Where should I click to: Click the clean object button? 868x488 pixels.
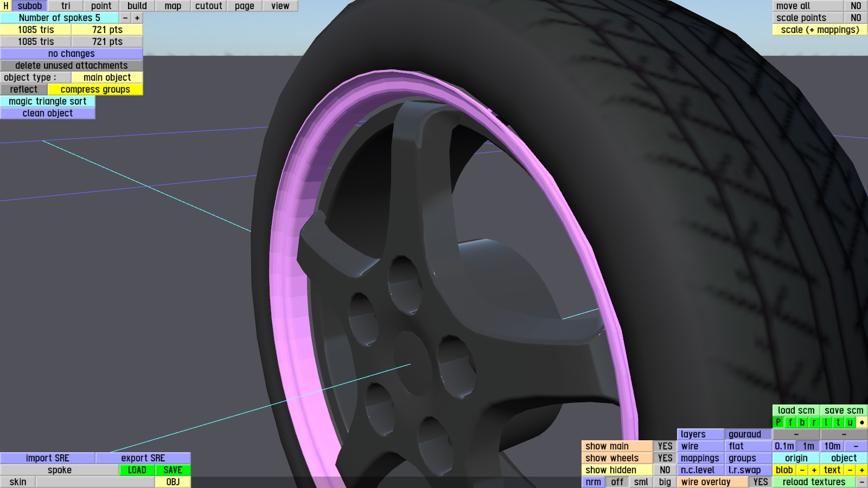[x=48, y=113]
